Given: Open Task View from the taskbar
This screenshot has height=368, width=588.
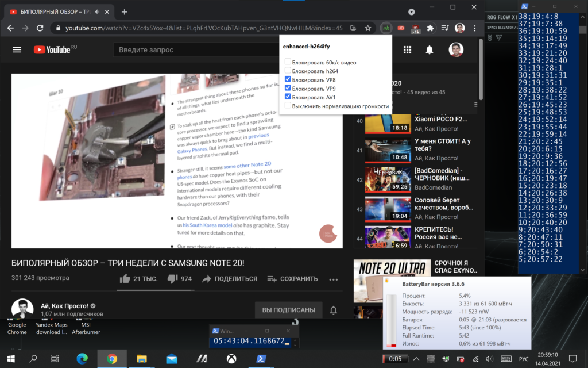Looking at the screenshot, I should [x=55, y=359].
